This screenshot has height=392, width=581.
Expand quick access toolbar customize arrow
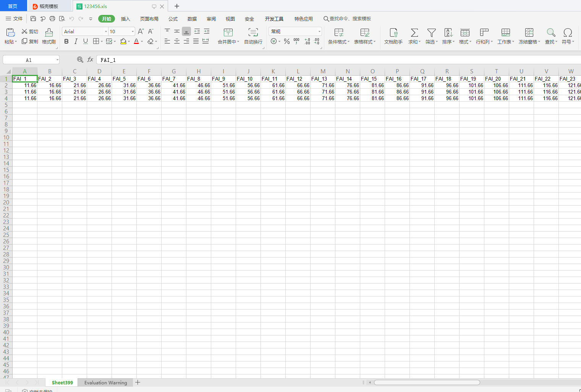pyautogui.click(x=91, y=19)
